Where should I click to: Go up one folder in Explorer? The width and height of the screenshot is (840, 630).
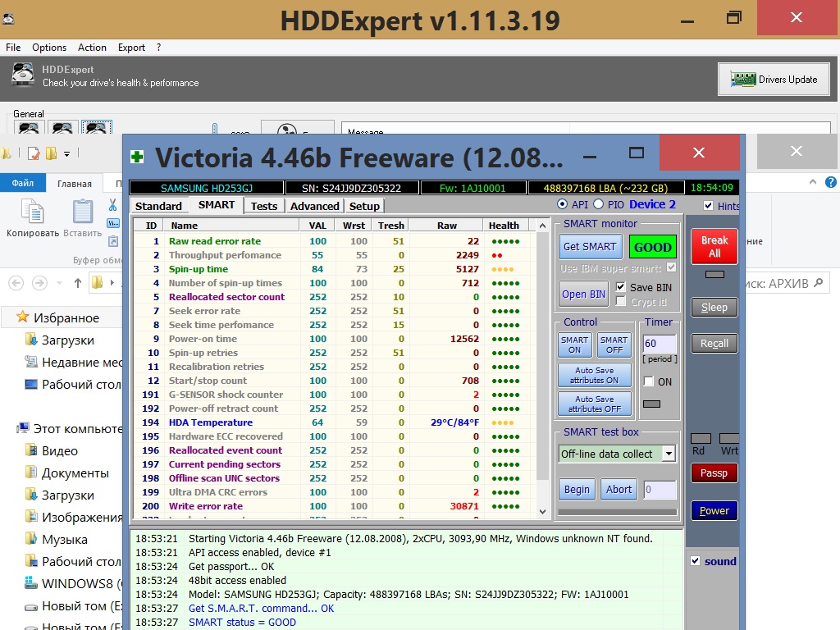click(x=78, y=282)
